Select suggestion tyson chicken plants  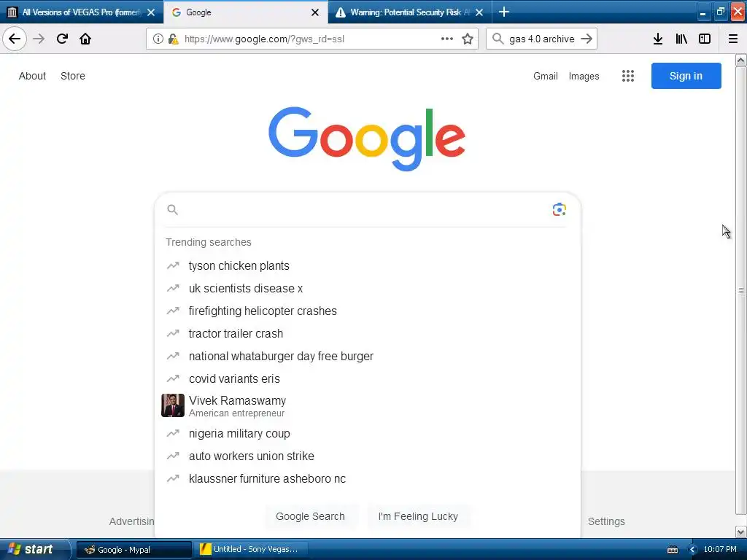pyautogui.click(x=368, y=265)
